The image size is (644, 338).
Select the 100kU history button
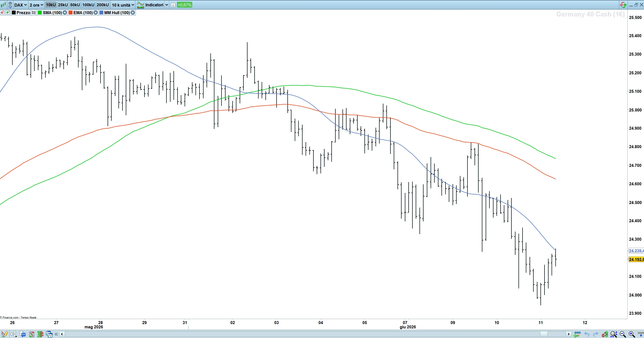(x=88, y=5)
